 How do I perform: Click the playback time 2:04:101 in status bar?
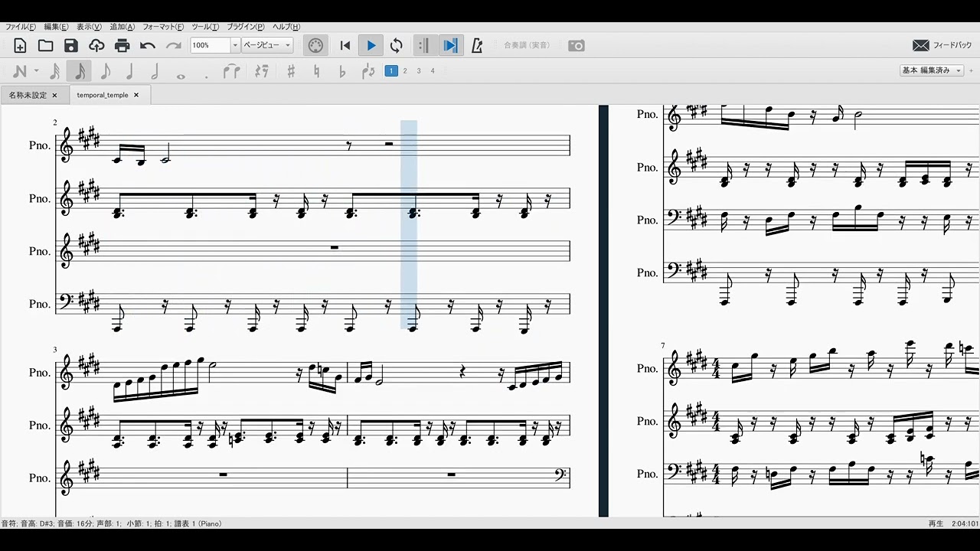[x=964, y=523]
